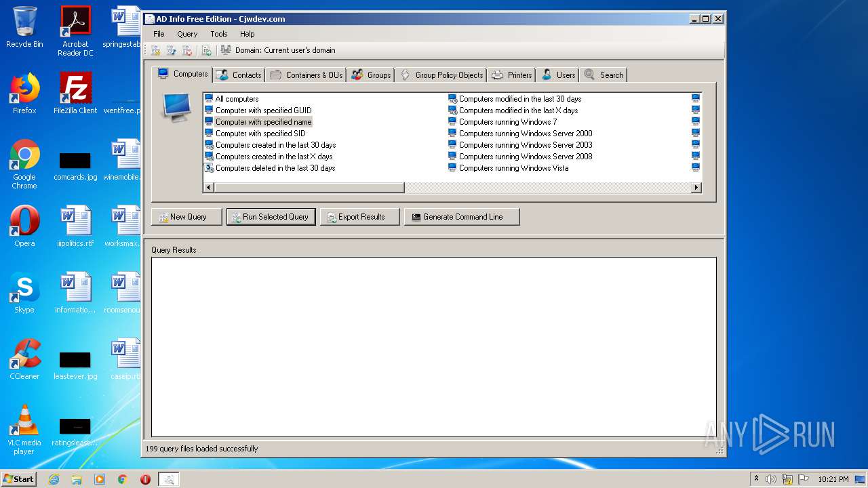Select 'Computer with specified SID' query

click(x=255, y=134)
